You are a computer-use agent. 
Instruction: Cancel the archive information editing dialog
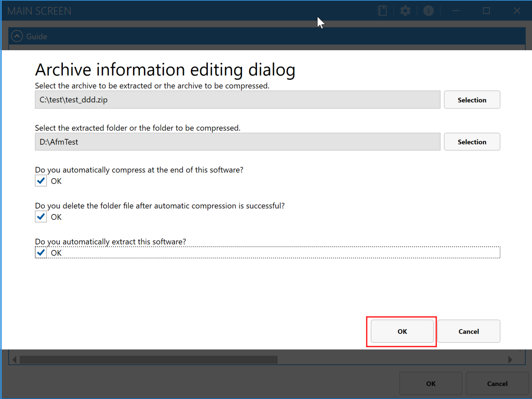tap(468, 331)
